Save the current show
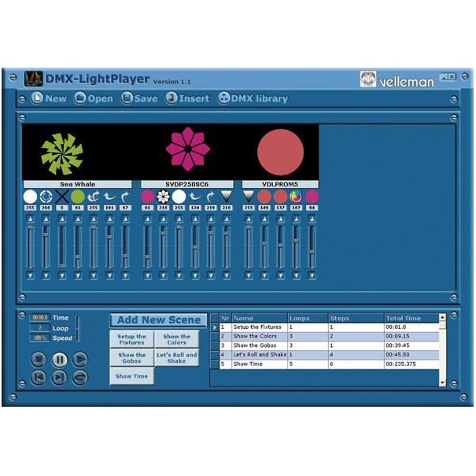Screen dimensions: 476x476 pyautogui.click(x=139, y=98)
